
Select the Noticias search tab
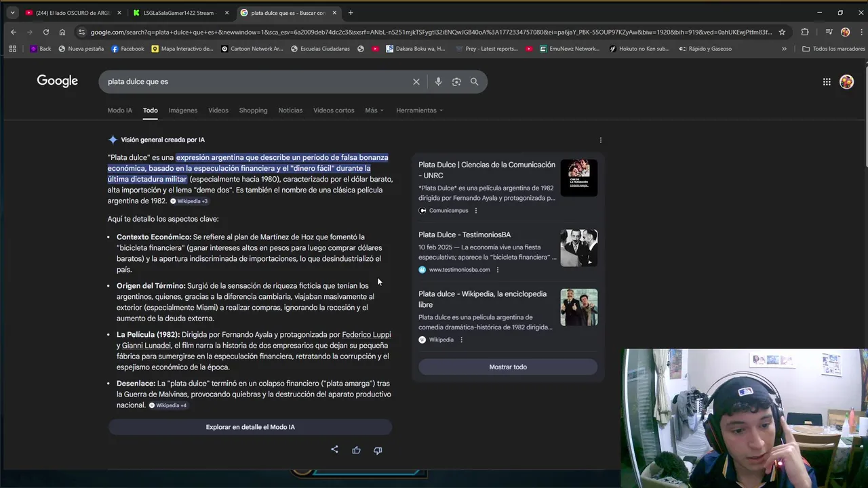[290, 110]
